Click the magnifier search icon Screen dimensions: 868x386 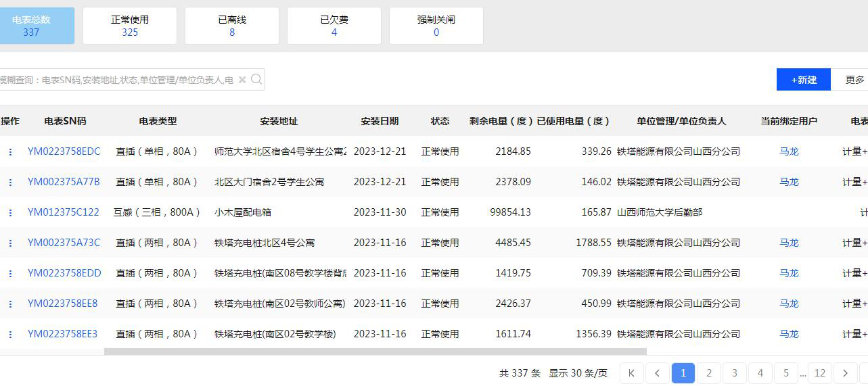tap(256, 79)
